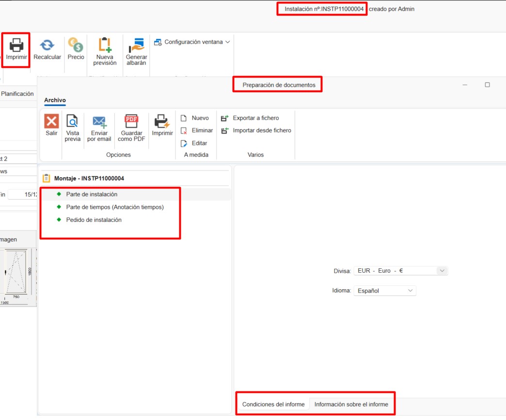506x420 pixels.
Task: Click Imprimir printer in the main toolbar
Action: coord(16,46)
